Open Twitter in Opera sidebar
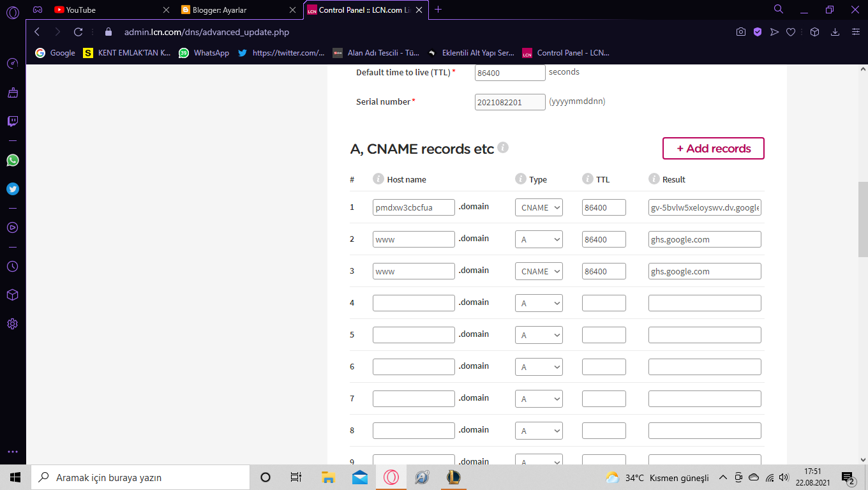The width and height of the screenshot is (868, 490). (13, 189)
